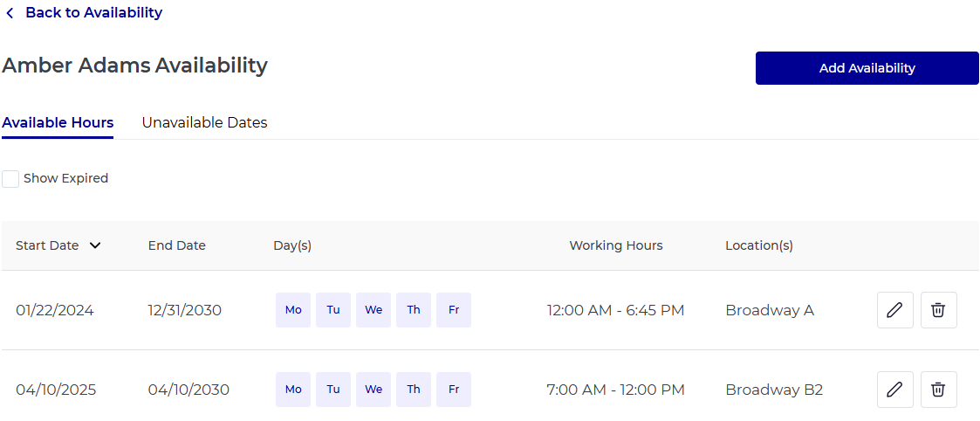Click the hours 7:00 AM - 12:00 PM

(x=615, y=390)
